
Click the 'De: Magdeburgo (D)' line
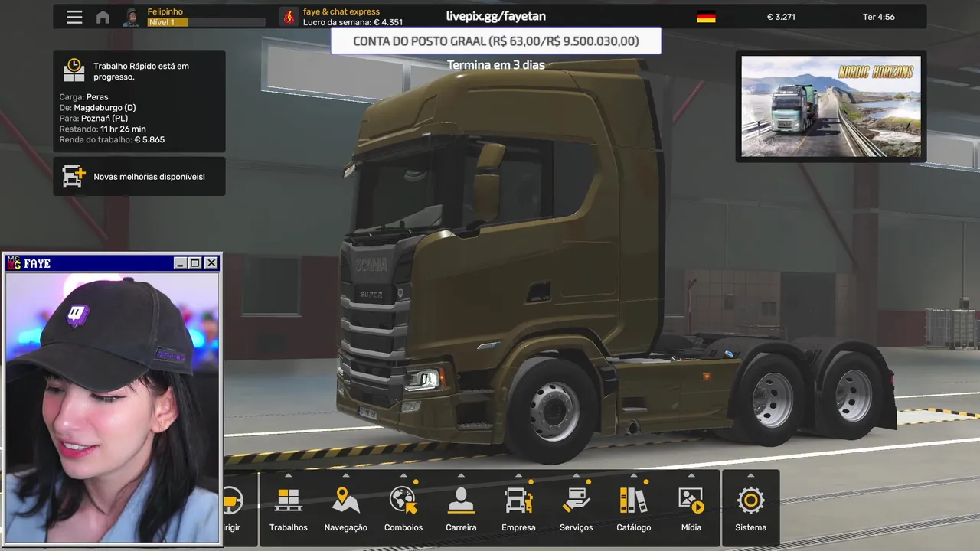point(97,108)
